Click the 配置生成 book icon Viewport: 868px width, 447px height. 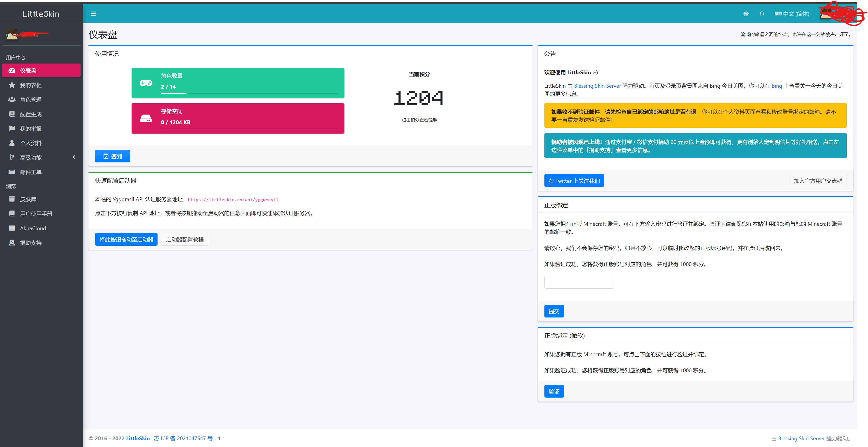coord(12,114)
